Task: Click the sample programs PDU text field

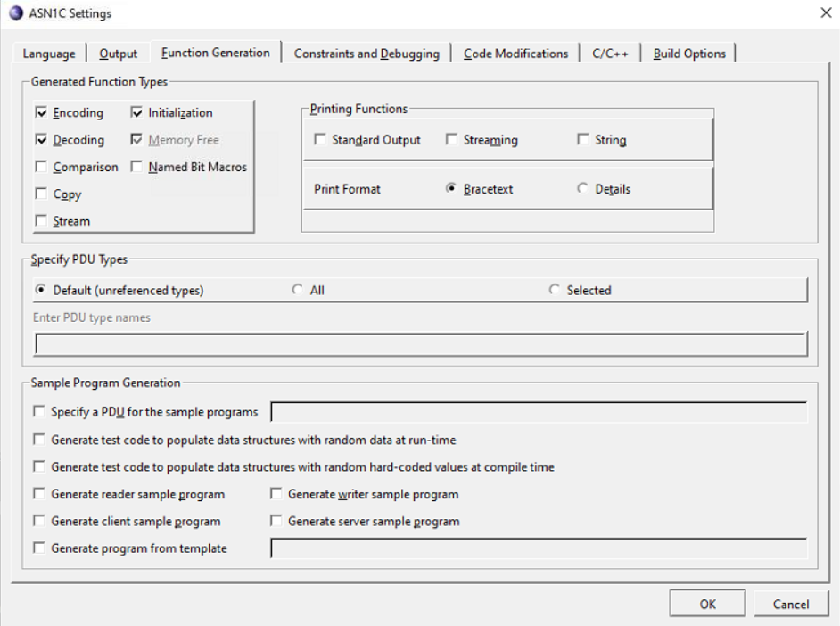Action: (539, 412)
